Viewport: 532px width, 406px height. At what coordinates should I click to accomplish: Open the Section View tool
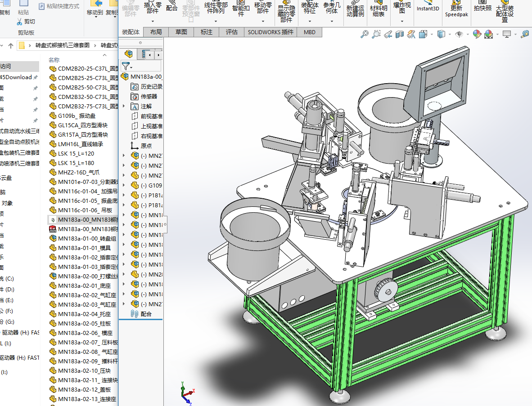coord(400,34)
